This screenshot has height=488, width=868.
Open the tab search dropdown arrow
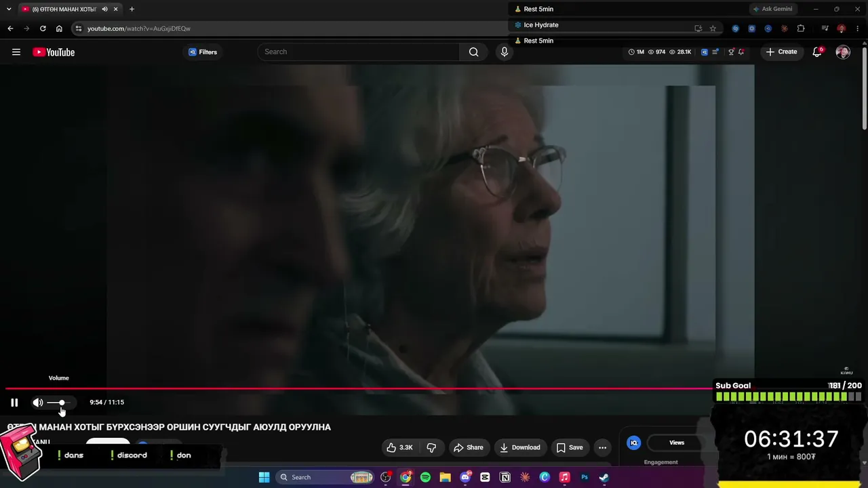click(x=9, y=9)
